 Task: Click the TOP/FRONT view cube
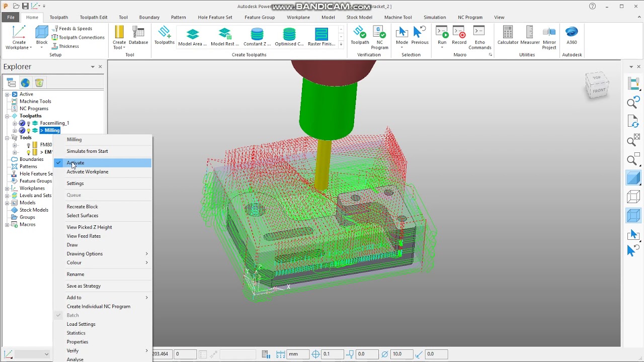[597, 84]
